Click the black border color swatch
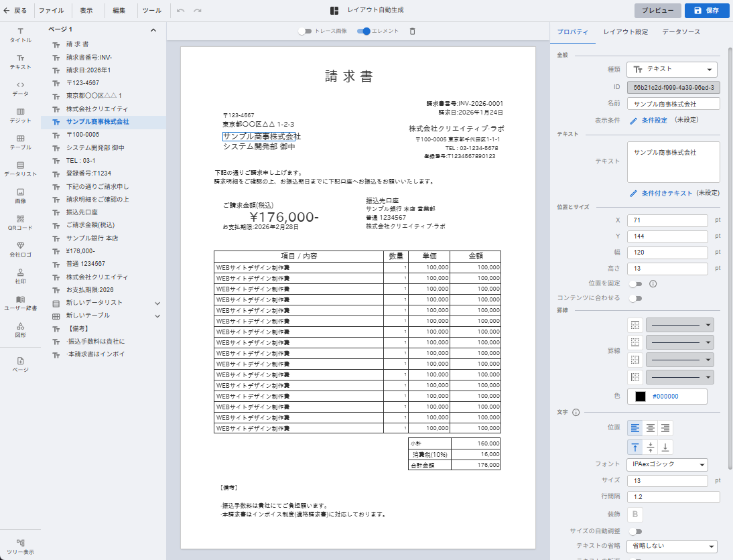 641,397
